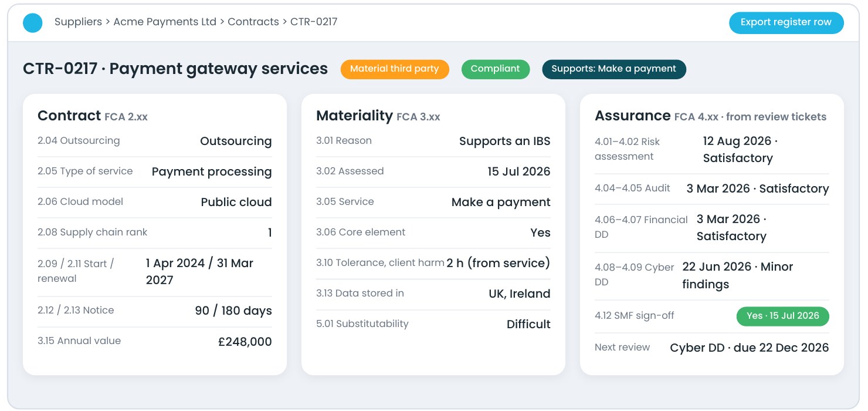Select the Contract card heading
Viewport: 868px width, 411px height.
coord(69,116)
